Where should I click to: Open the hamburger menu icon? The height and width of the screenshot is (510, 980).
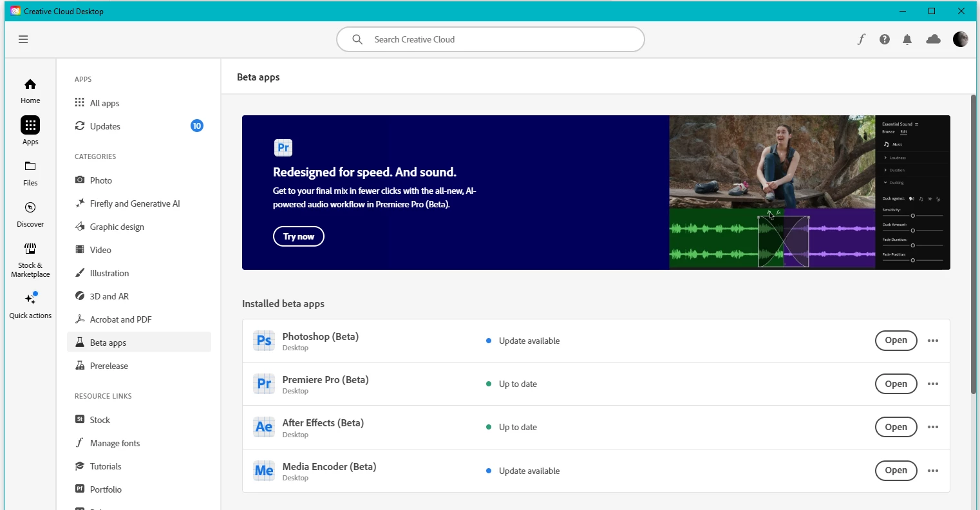[x=23, y=39]
